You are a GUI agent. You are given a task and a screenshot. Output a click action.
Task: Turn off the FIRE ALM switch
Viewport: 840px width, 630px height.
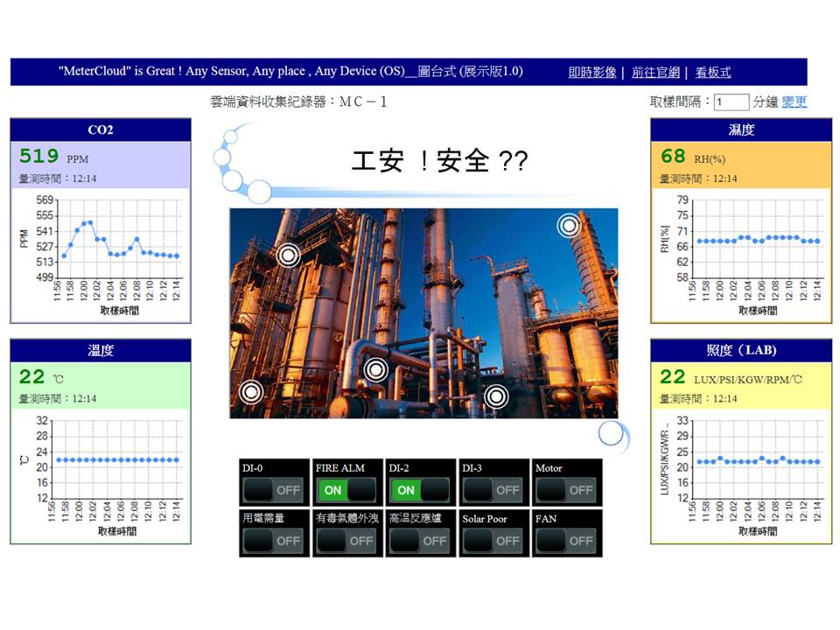pos(348,490)
